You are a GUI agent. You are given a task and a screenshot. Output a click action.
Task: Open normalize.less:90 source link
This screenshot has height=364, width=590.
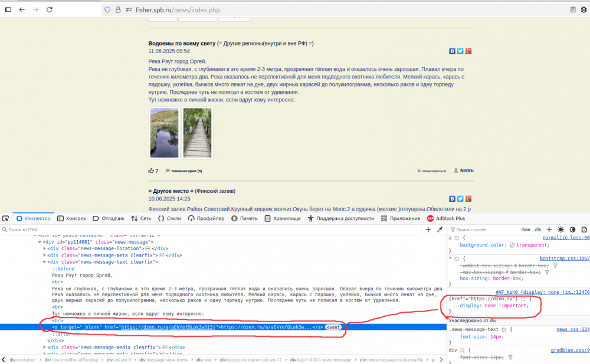(x=566, y=238)
